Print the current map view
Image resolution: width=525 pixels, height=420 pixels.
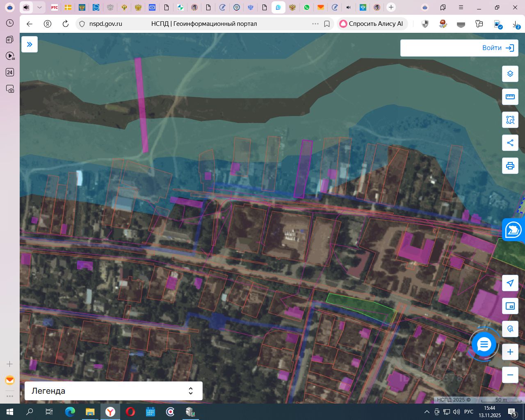click(510, 166)
